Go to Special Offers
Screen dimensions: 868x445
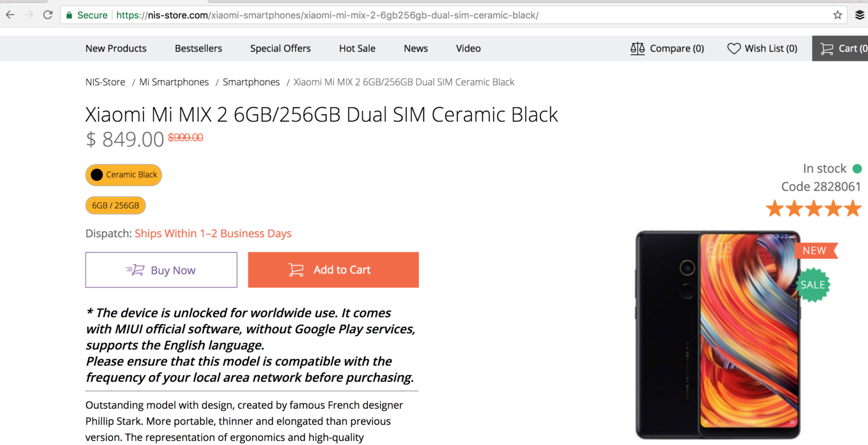280,49
